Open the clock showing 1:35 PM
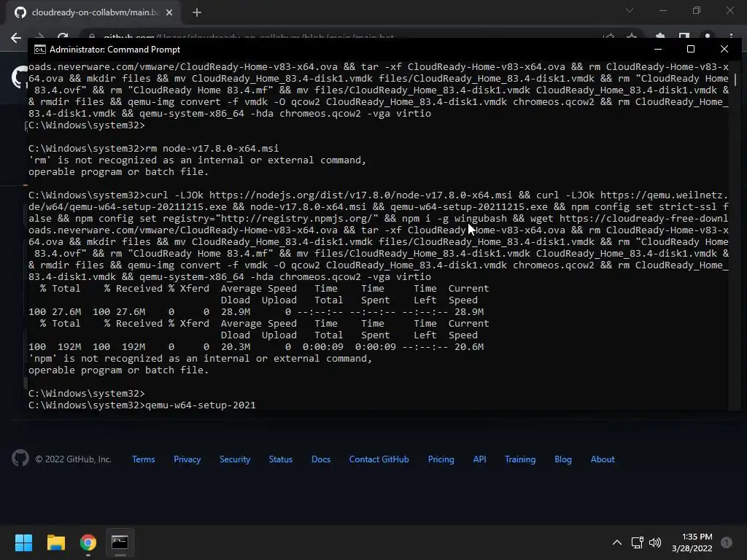 692,542
